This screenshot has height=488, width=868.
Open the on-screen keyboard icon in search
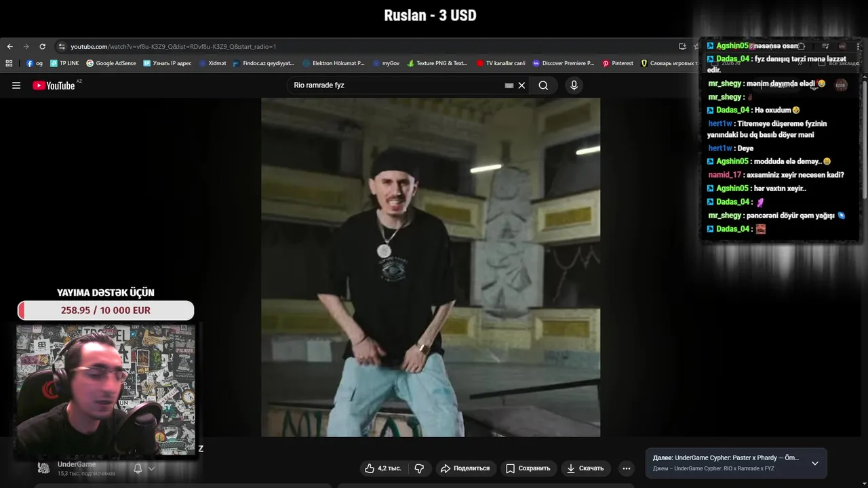(x=509, y=85)
